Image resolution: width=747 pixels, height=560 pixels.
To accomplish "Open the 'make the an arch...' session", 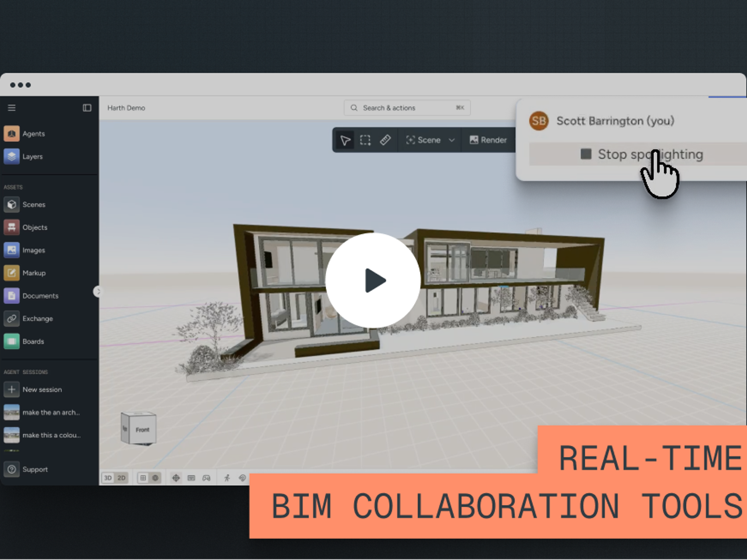I will click(42, 412).
